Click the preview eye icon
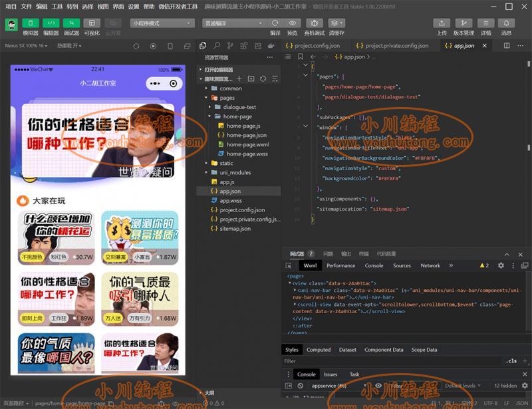 coord(292,23)
